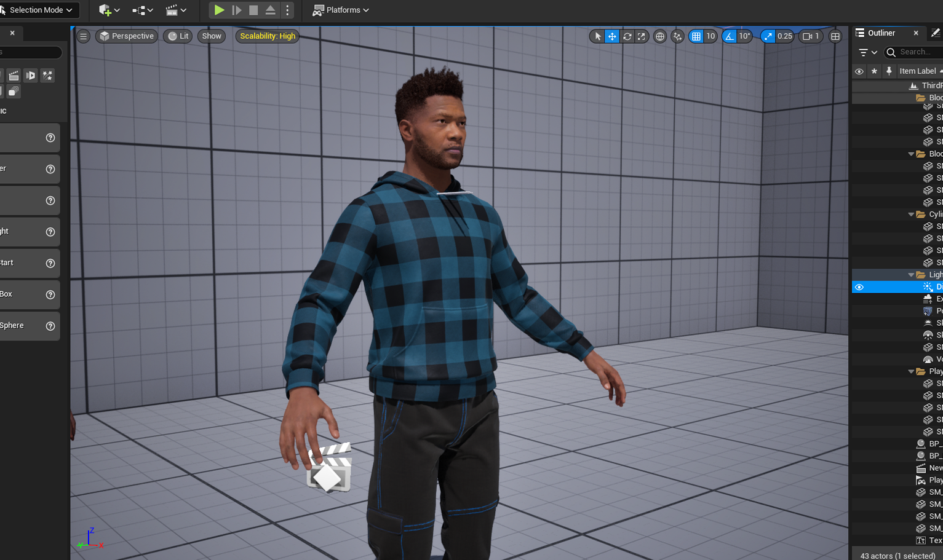This screenshot has width=943, height=560.
Task: Select the Scale tool in the viewport
Action: pyautogui.click(x=642, y=36)
